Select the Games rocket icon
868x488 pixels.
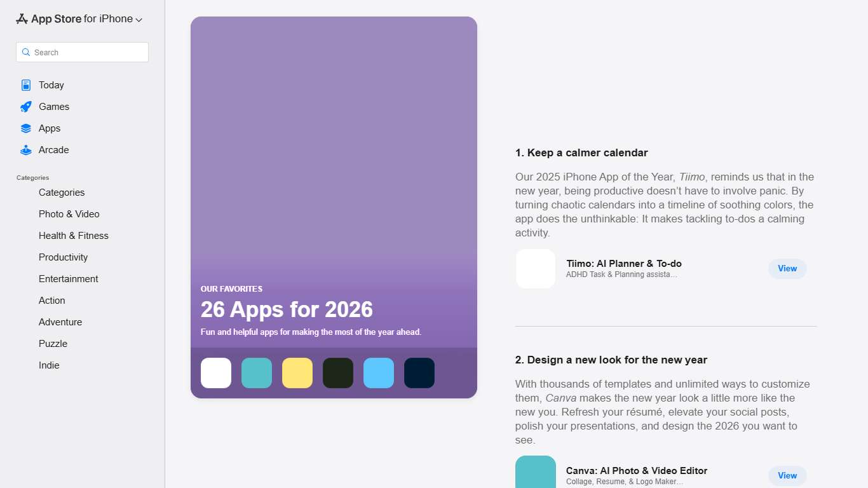[25, 106]
